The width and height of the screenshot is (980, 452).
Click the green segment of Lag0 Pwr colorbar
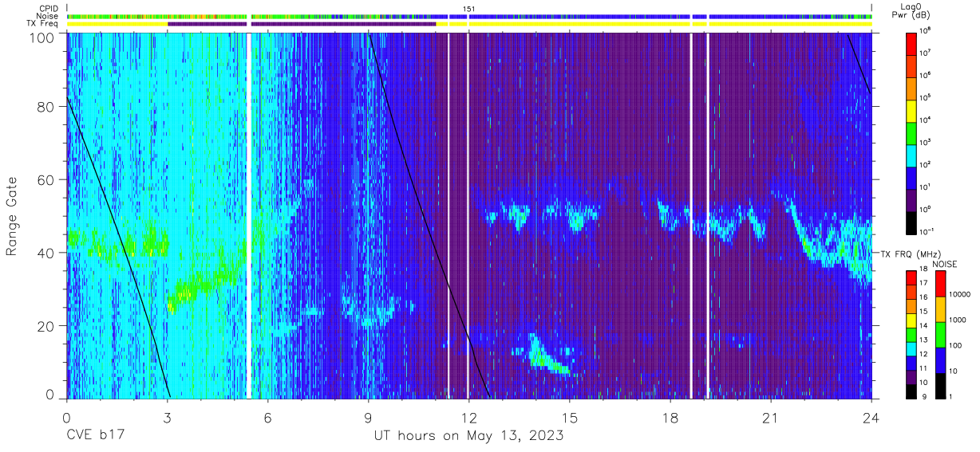[x=911, y=135]
